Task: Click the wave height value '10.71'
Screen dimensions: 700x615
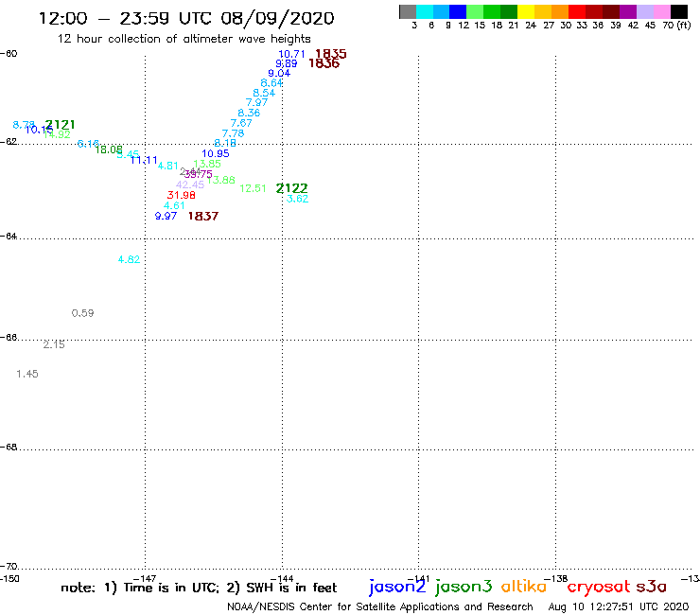Action: (x=291, y=54)
